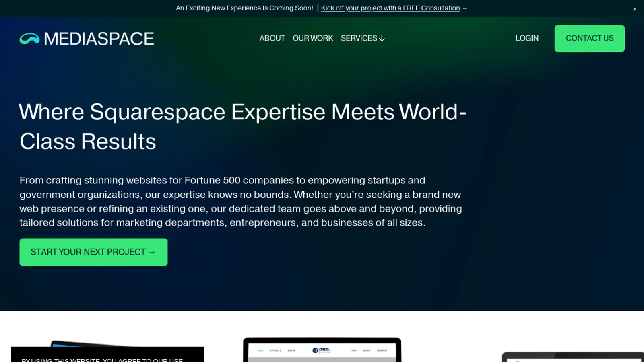Go to Our Work page
Viewport: 644px width, 362px height.
point(313,38)
